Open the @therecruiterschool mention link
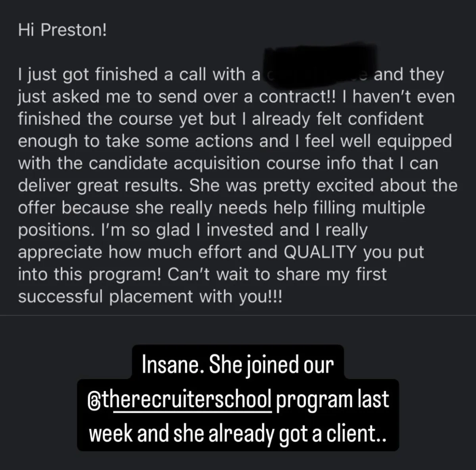The image size is (476, 470). 180,399
